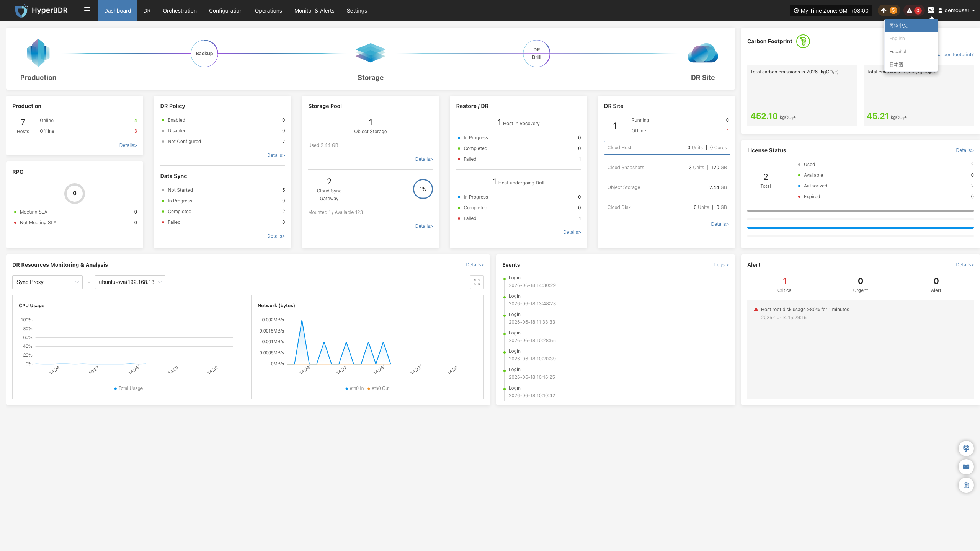Click the Host root disk usage alert

click(x=805, y=310)
